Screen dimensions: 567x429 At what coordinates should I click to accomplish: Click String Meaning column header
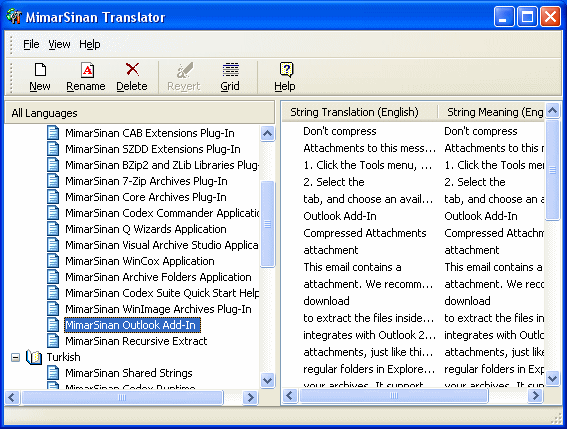[x=491, y=112]
